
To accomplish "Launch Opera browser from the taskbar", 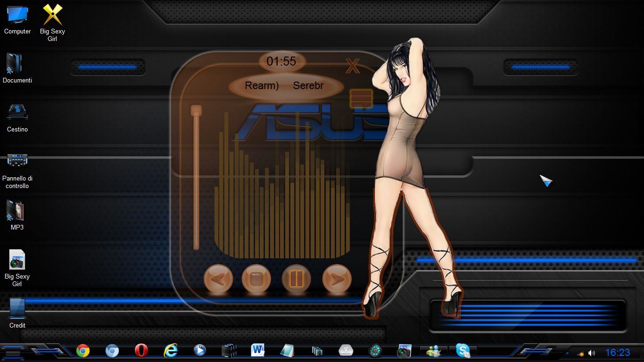I will click(141, 350).
